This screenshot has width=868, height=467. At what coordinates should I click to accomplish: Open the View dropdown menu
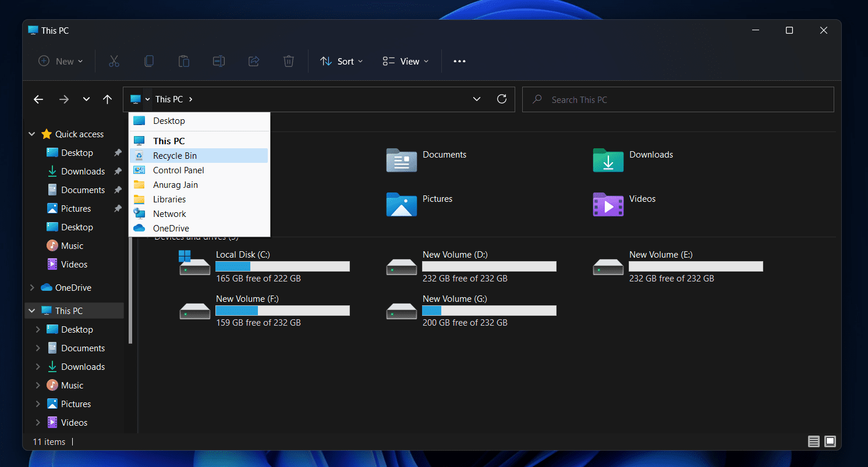coord(406,62)
